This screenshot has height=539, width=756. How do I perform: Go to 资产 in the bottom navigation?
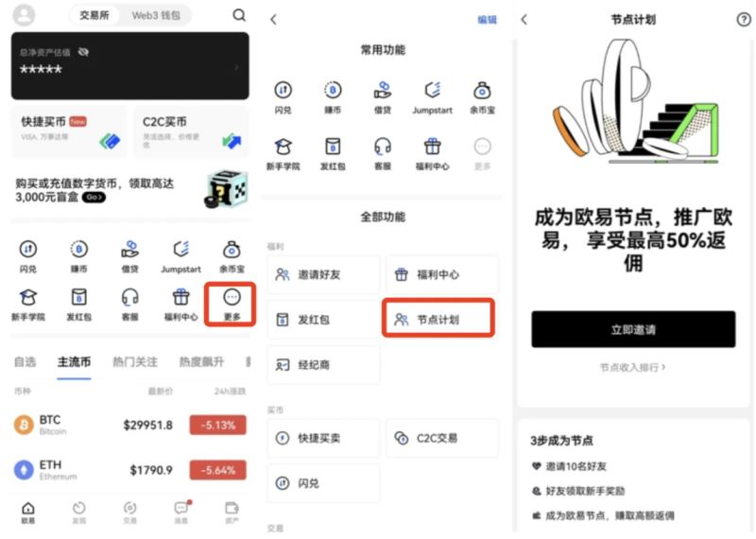pos(232,513)
